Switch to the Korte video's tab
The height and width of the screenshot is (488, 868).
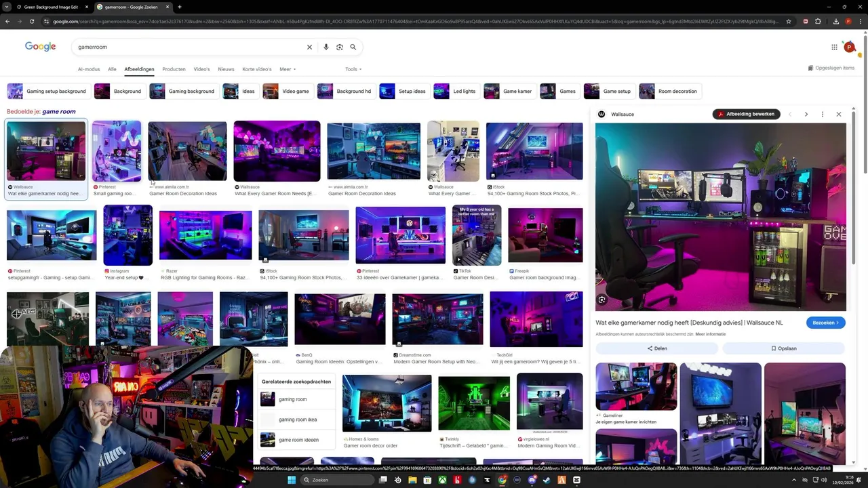click(x=257, y=69)
